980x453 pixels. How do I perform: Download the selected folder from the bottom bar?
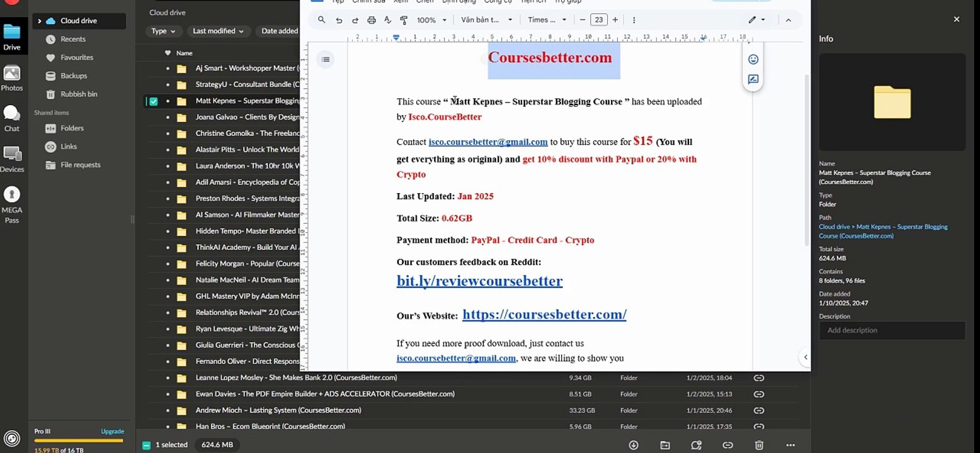[634, 445]
